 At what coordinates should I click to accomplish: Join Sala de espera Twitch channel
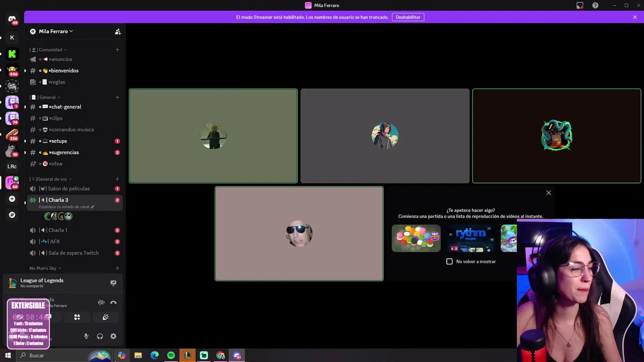(x=75, y=253)
